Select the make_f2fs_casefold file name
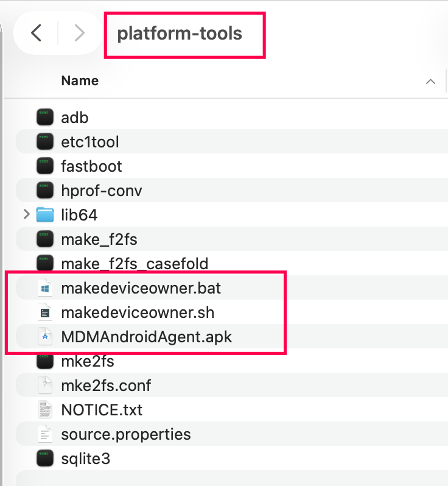Image resolution: width=448 pixels, height=486 pixels. 135,264
